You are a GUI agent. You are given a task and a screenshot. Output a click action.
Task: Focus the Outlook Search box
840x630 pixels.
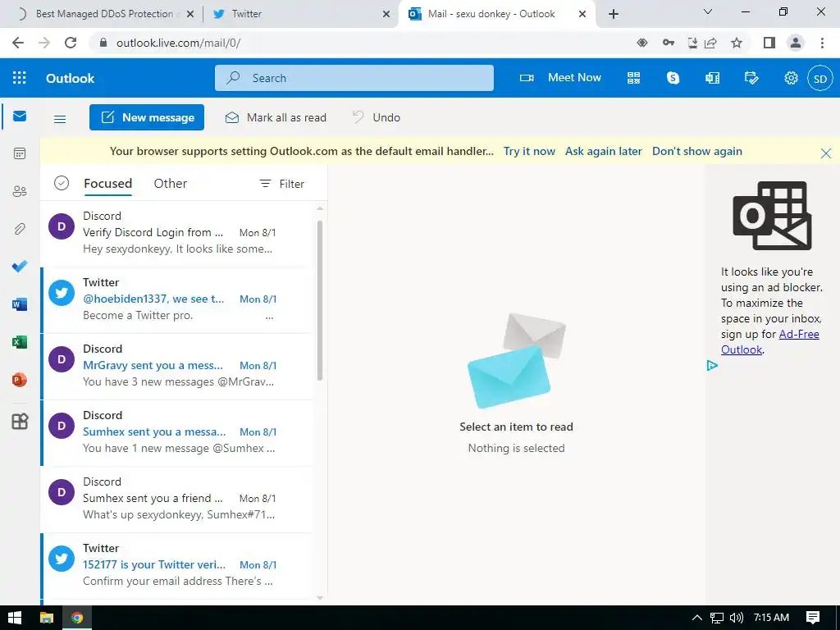(354, 78)
